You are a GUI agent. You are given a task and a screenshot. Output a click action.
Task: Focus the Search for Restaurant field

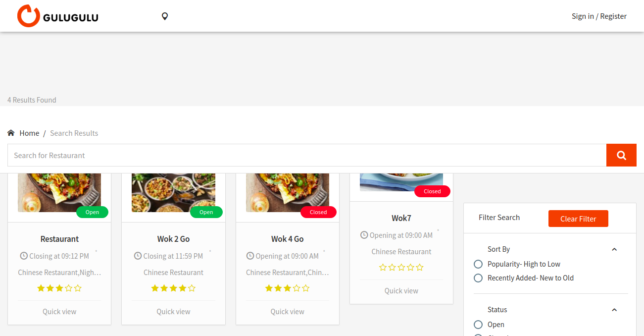307,155
